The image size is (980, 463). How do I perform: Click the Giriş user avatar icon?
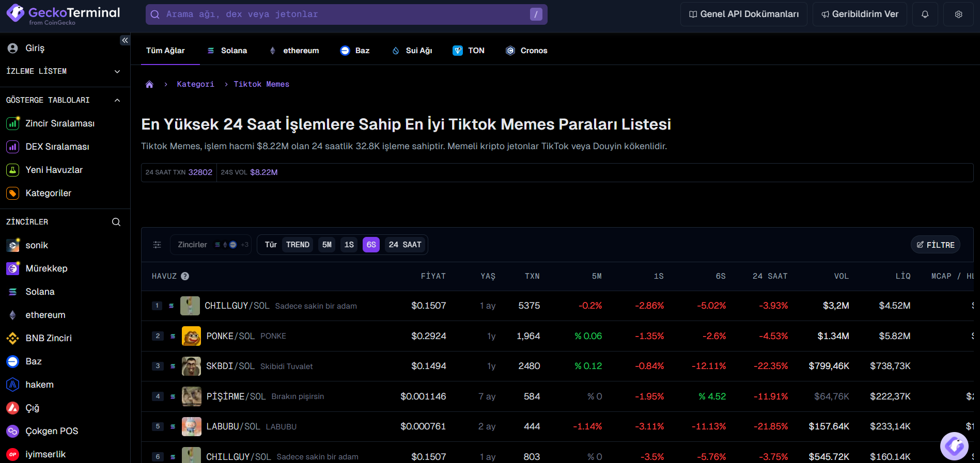click(13, 48)
